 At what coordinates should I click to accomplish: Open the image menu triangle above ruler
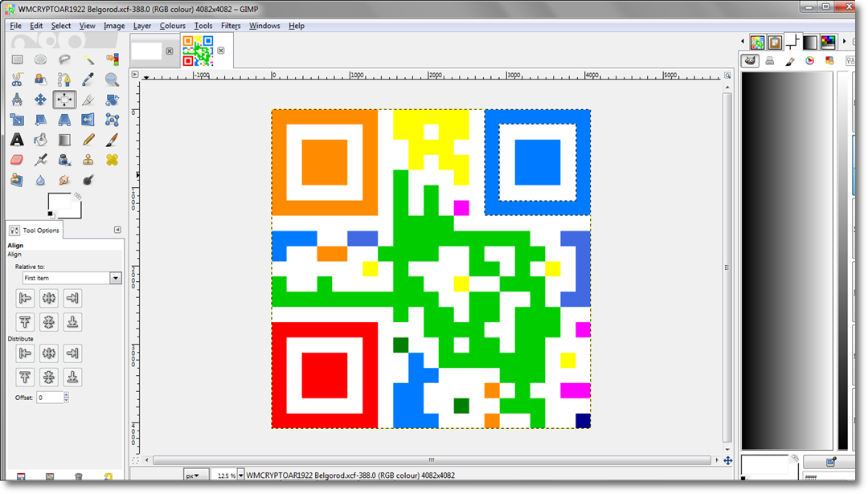tap(135, 74)
